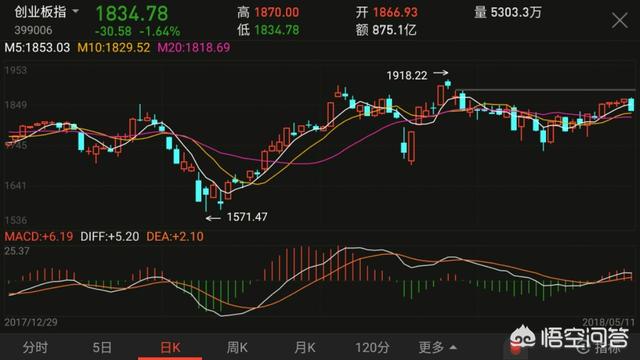Screen dimensions: 640x360
Task: Switch to the 分时 tab
Action: tap(35, 347)
